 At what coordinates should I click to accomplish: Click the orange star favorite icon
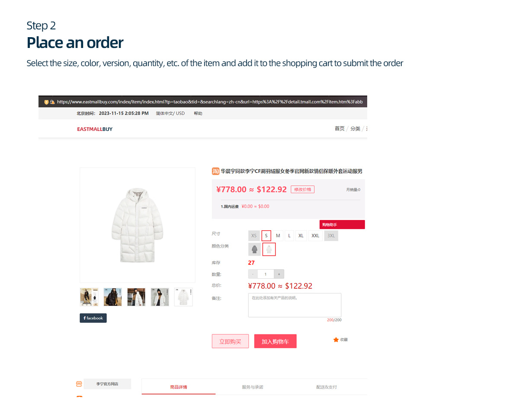(336, 340)
